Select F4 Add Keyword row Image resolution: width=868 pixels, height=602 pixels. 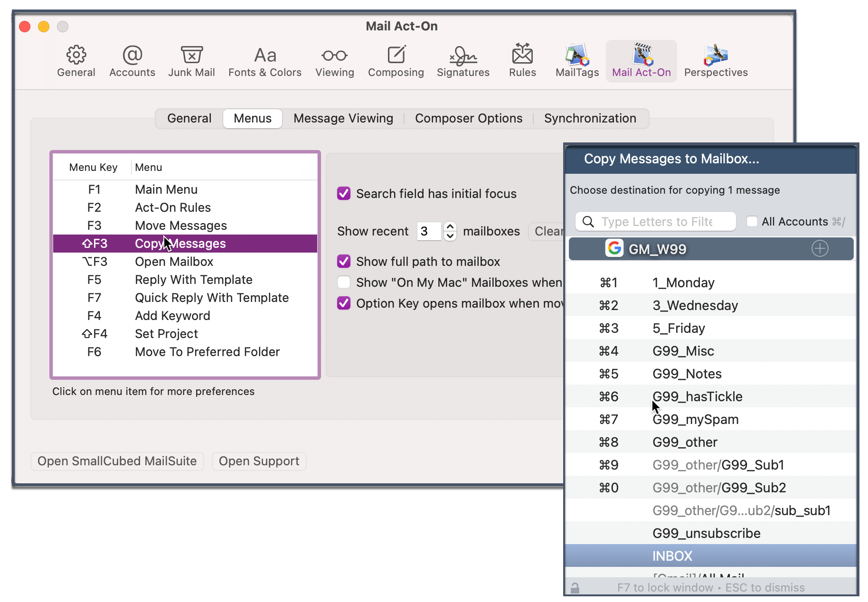click(x=185, y=316)
